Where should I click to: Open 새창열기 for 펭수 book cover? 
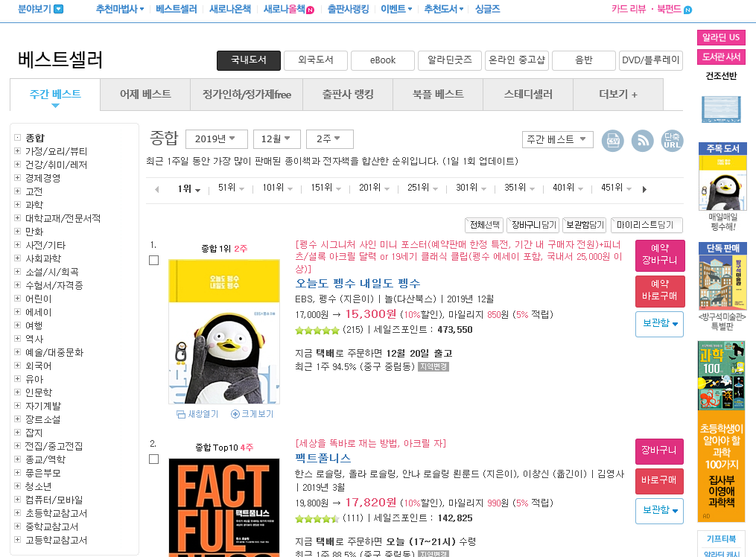[x=197, y=414]
